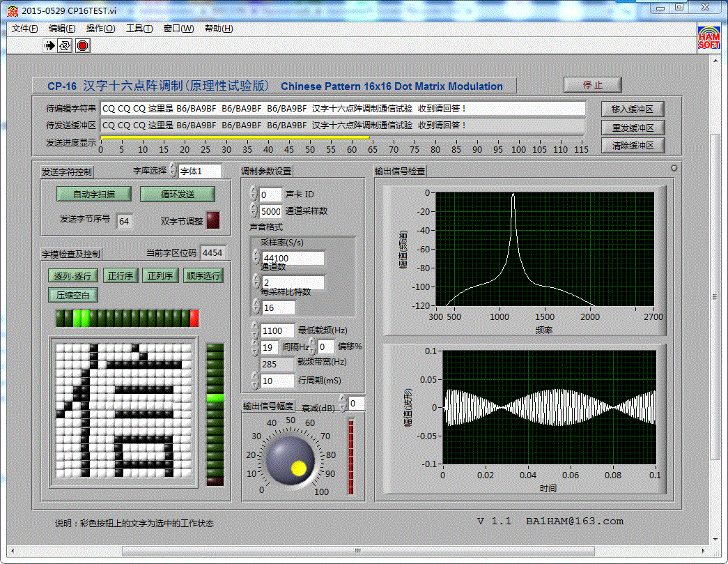
Task: Click the vertical row indicator LED strip
Action: [215, 414]
